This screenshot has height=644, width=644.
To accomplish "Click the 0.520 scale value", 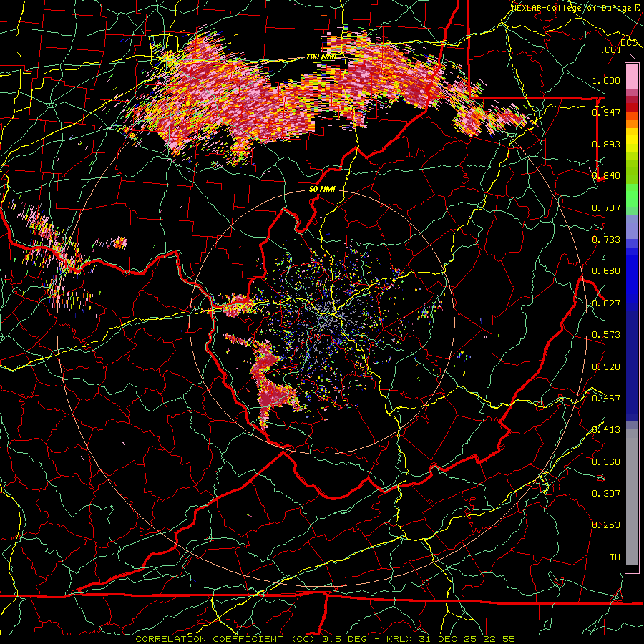I will click(606, 367).
